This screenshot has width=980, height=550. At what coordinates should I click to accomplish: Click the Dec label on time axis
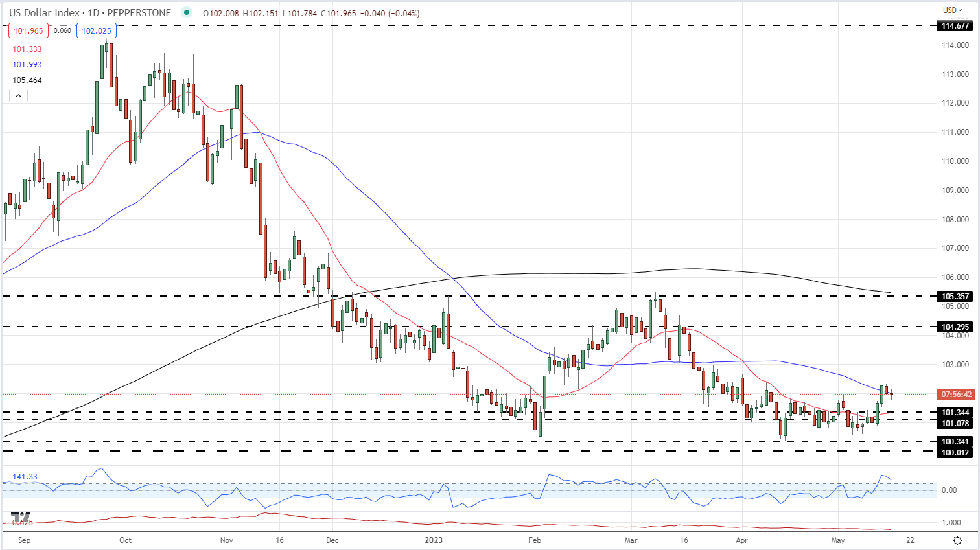(332, 540)
